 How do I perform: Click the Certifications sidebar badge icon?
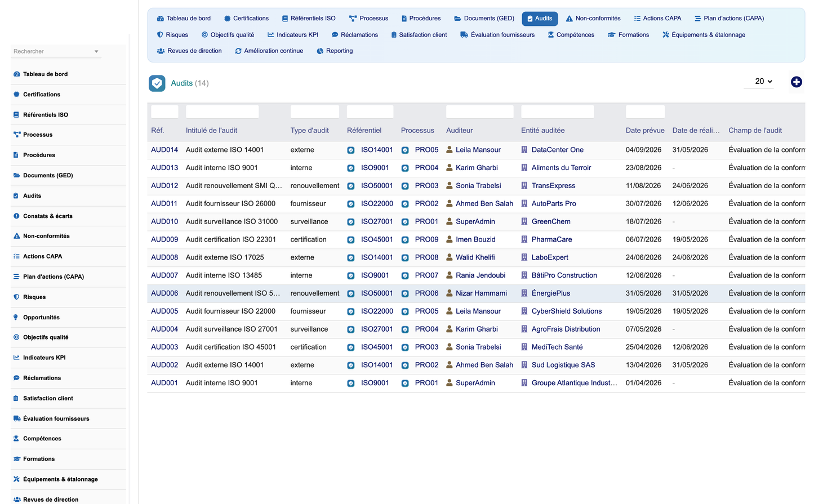click(16, 95)
